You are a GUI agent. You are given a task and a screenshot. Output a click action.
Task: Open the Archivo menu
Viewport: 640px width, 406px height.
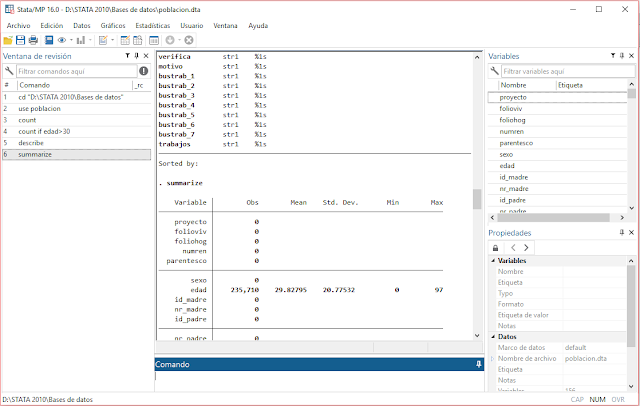click(x=18, y=26)
